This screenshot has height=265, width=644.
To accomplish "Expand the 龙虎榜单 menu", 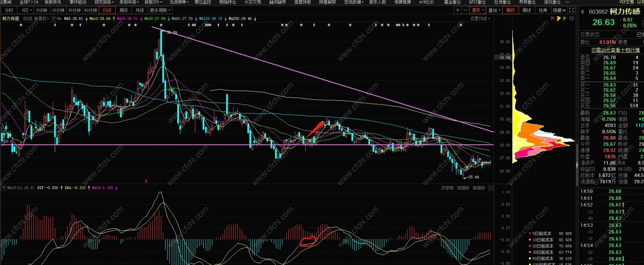I will pos(179,2).
